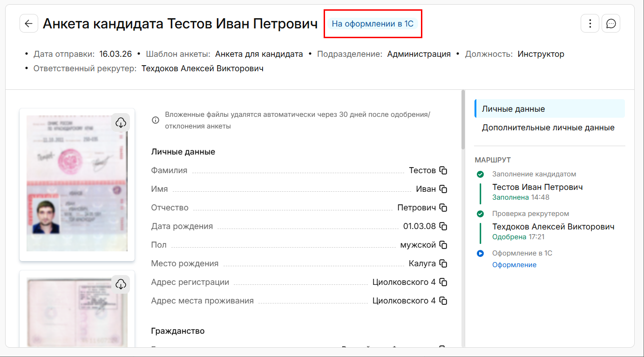Image resolution: width=644 pixels, height=357 pixels.
Task: Go to Дополнительные личные данные section
Action: coord(548,128)
